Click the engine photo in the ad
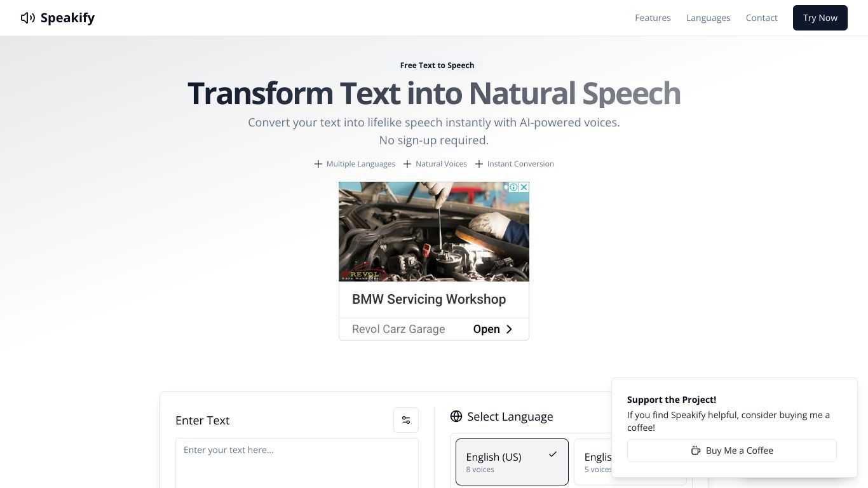The image size is (868, 488). [434, 231]
